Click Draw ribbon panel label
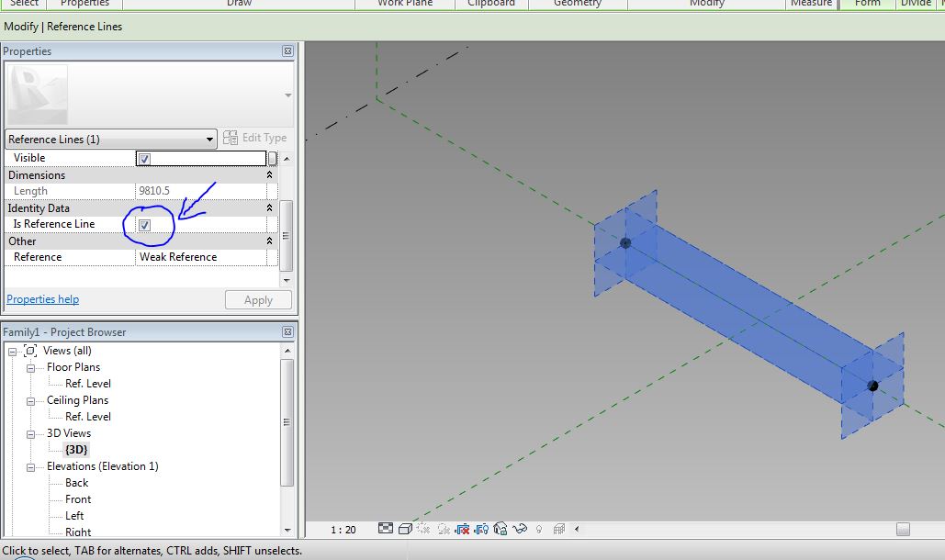Screen dimensions: 945x560 point(240,3)
